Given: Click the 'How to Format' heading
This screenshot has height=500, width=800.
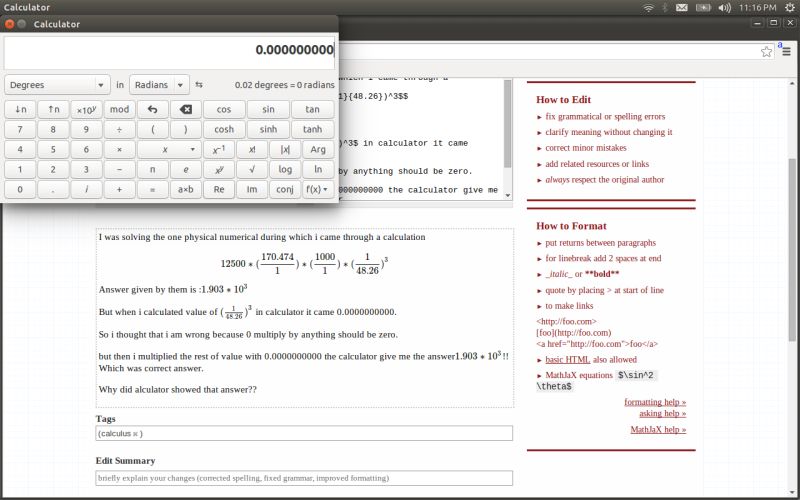Looking at the screenshot, I should [571, 226].
